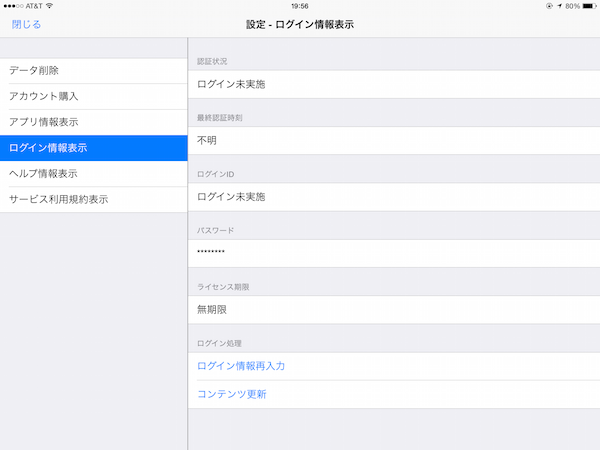Tap the 19:56 clock in status bar

[x=300, y=6]
